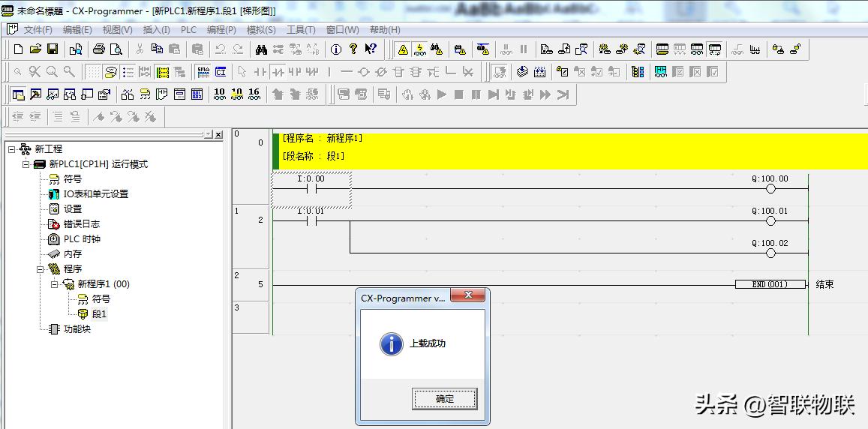This screenshot has height=429, width=868.
Task: Open the 视图(V) menu
Action: click(117, 30)
